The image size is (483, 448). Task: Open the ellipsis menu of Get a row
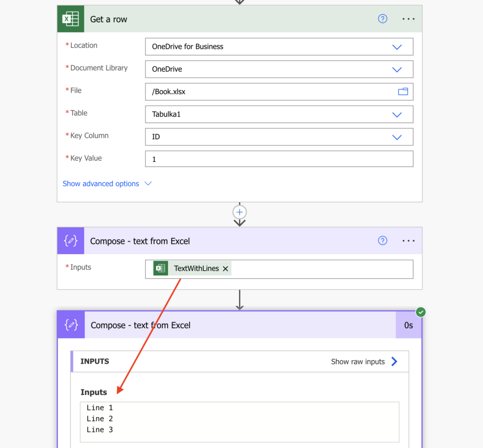pyautogui.click(x=408, y=19)
